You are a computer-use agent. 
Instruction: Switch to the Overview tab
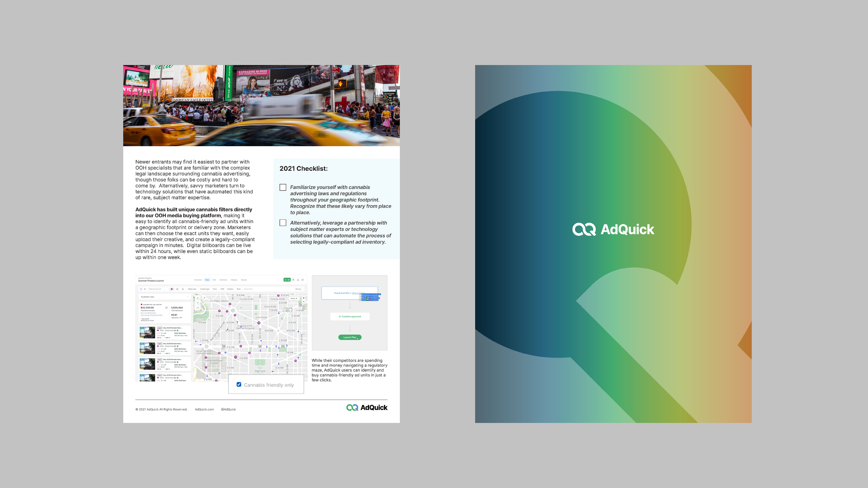coord(198,280)
